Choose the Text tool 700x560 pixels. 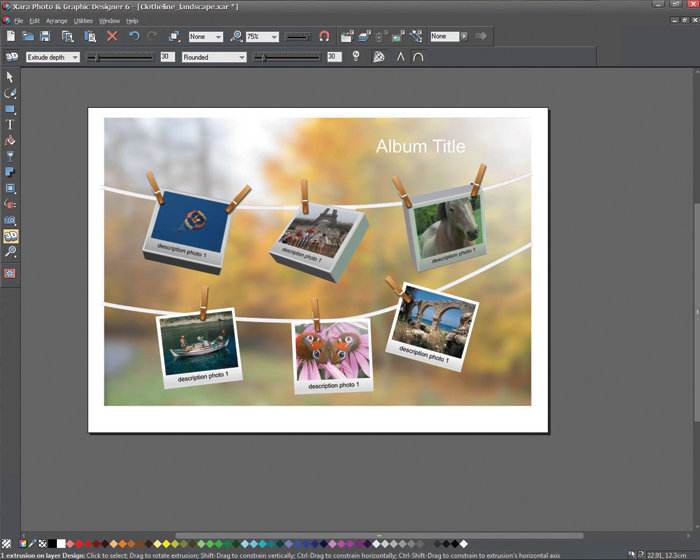10,125
